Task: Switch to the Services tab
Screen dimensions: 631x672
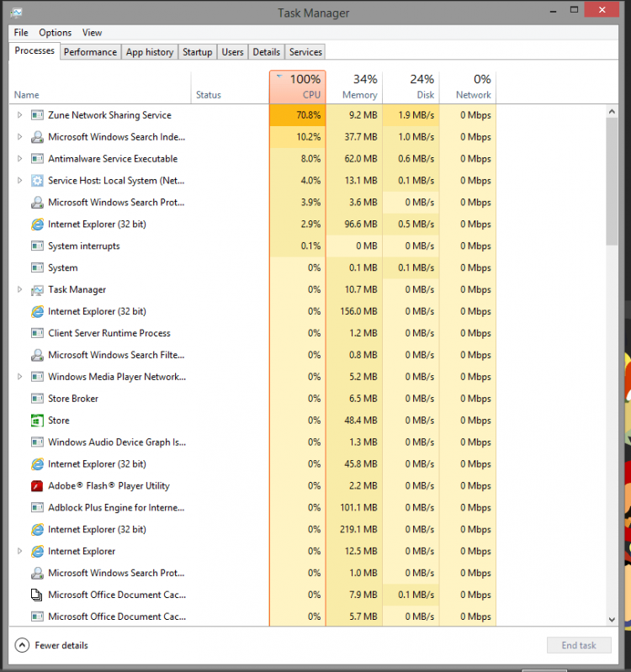Action: click(305, 52)
